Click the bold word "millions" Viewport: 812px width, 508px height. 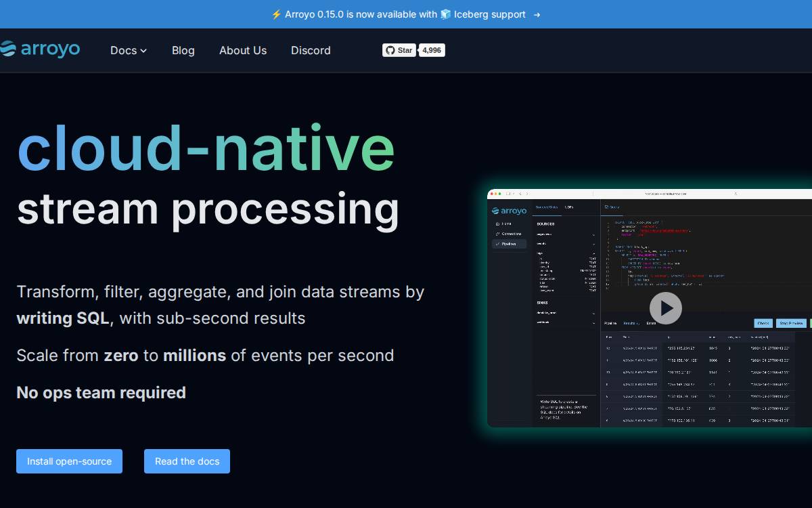194,356
